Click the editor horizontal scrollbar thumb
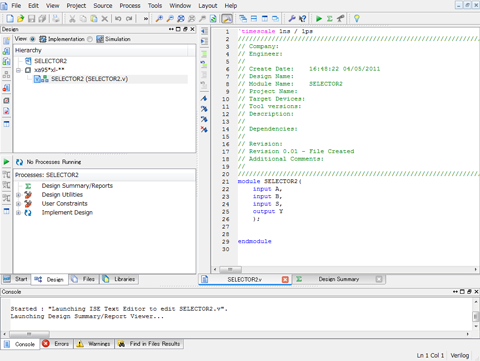Image resolution: width=480 pixels, height=361 pixels. coord(230,269)
